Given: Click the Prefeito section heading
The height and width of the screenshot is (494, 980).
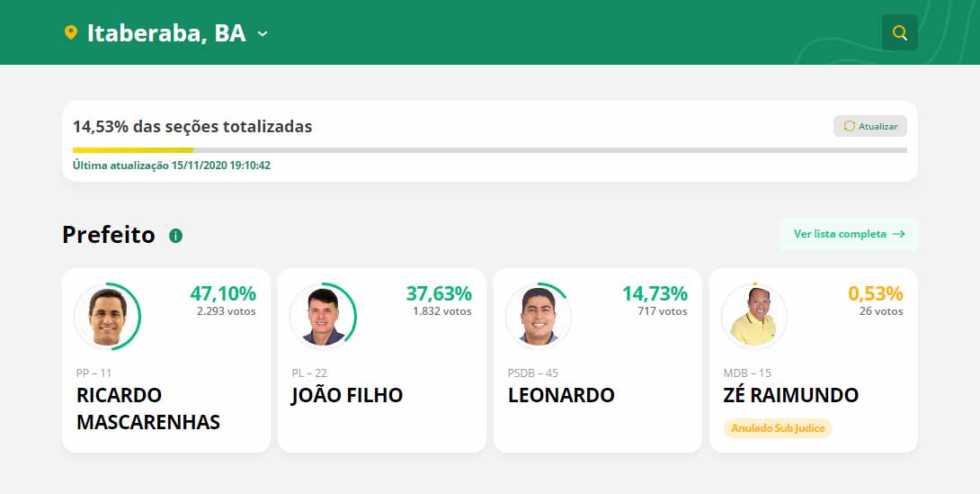Looking at the screenshot, I should click(109, 235).
